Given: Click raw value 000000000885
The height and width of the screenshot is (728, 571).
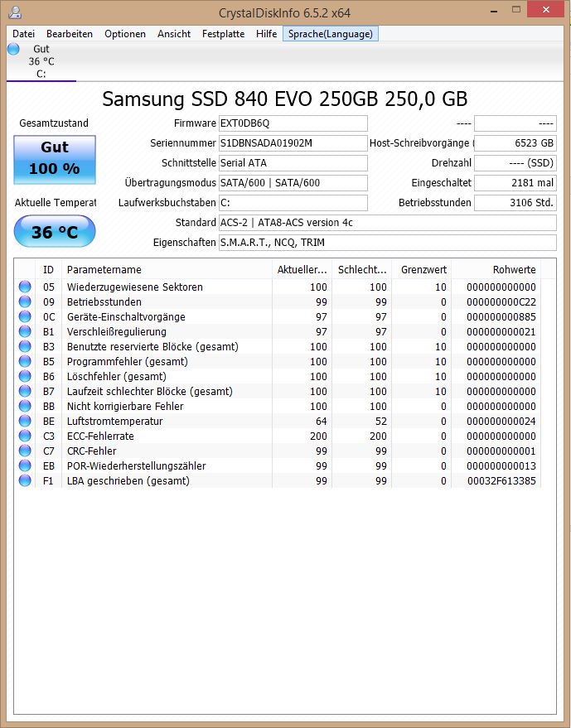Looking at the screenshot, I should 501,316.
